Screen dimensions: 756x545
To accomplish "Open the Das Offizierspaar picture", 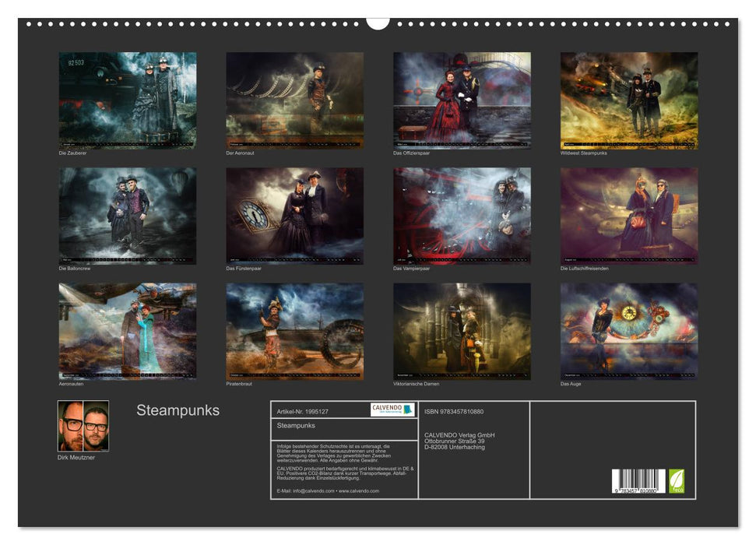I will coord(462,100).
